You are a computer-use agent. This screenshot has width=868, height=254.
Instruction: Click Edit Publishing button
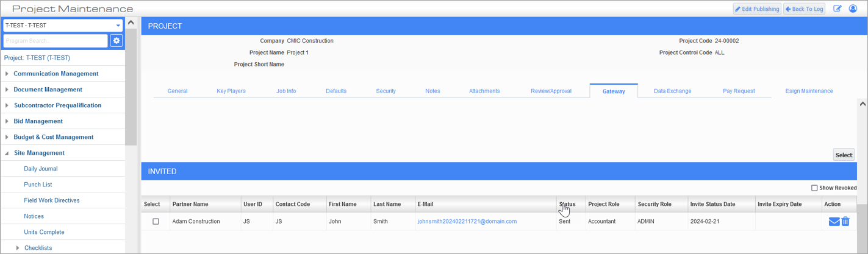757,9
